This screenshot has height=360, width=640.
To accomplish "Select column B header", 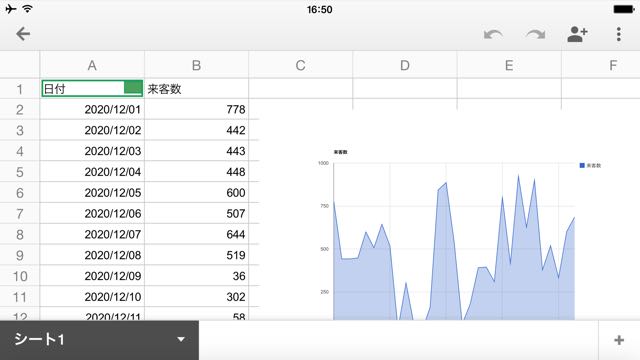I will click(196, 65).
